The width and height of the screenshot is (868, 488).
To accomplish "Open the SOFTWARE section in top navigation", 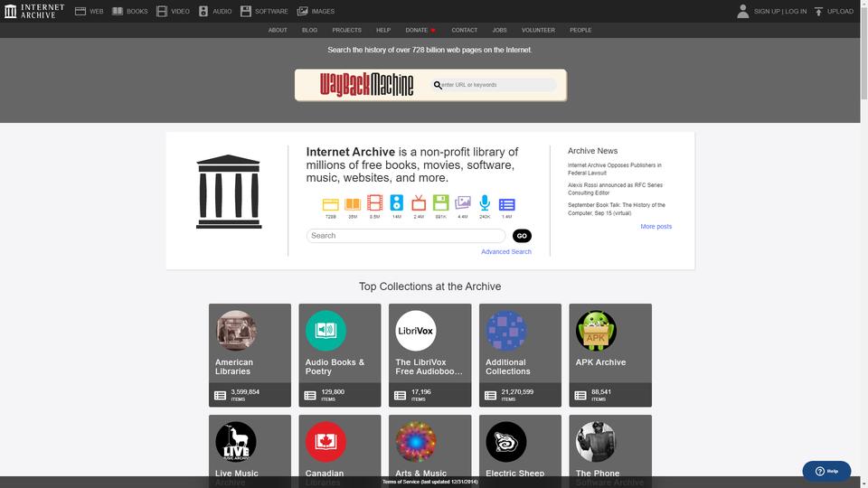I will [264, 11].
